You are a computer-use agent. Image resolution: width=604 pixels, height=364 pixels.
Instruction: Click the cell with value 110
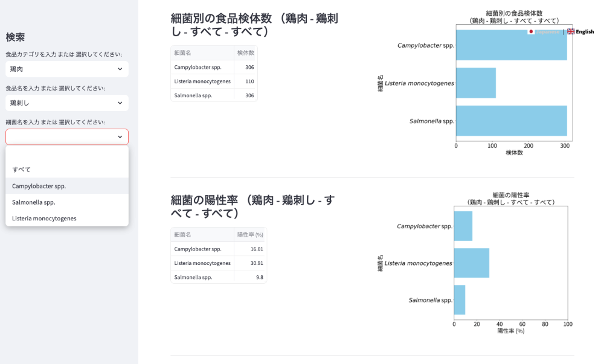pyautogui.click(x=249, y=81)
